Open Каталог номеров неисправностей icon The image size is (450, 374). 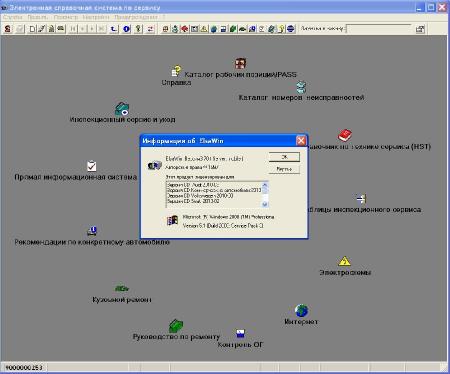click(x=301, y=87)
